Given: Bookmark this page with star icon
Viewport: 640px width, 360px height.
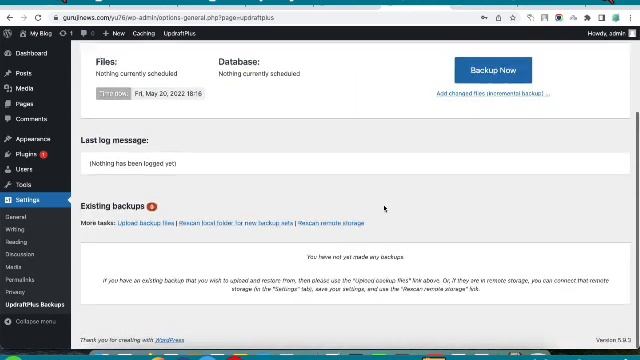Looking at the screenshot, I should pyautogui.click(x=513, y=18).
